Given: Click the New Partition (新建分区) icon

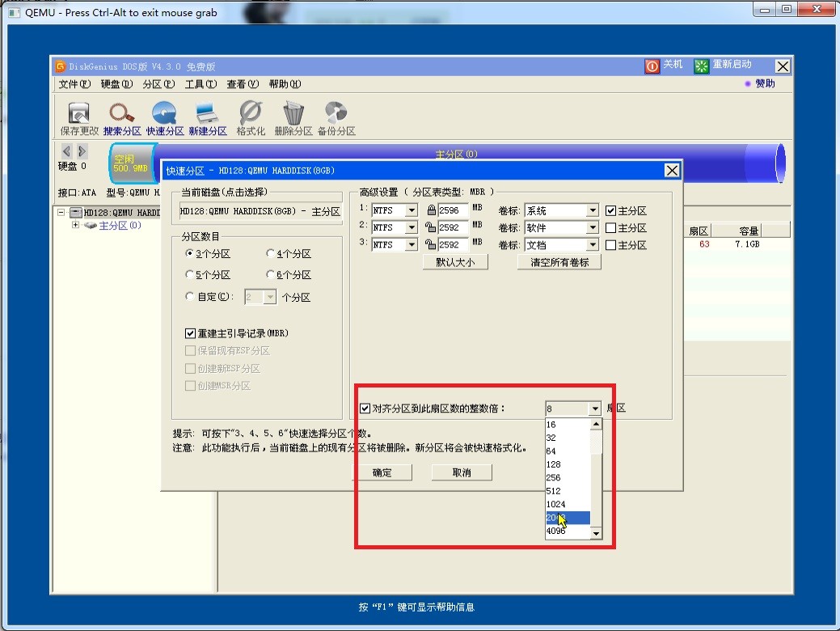Looking at the screenshot, I should coord(208,114).
